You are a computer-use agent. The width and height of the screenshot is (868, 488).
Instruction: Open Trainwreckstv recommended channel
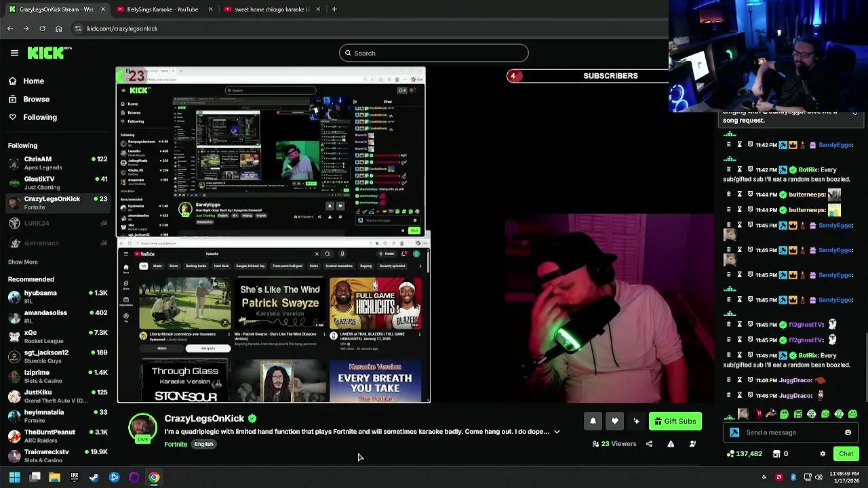coord(58,455)
